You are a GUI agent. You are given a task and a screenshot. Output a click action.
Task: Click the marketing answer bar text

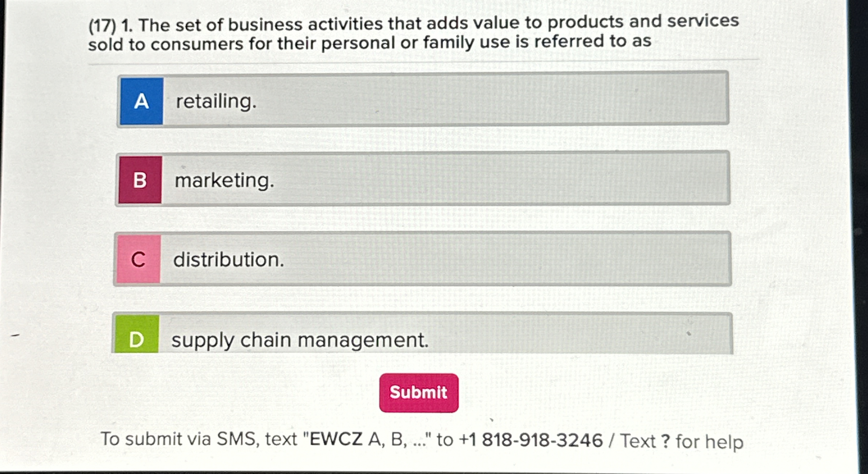click(224, 181)
